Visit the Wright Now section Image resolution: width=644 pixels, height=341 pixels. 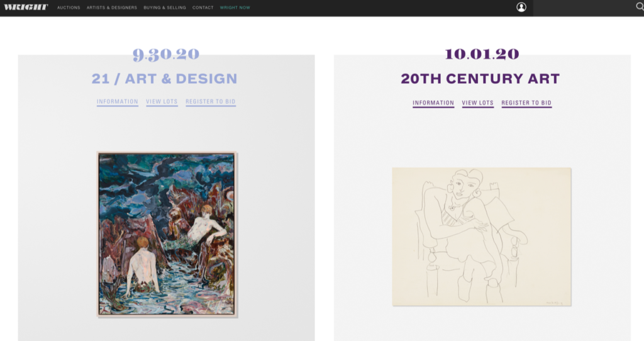pyautogui.click(x=235, y=8)
